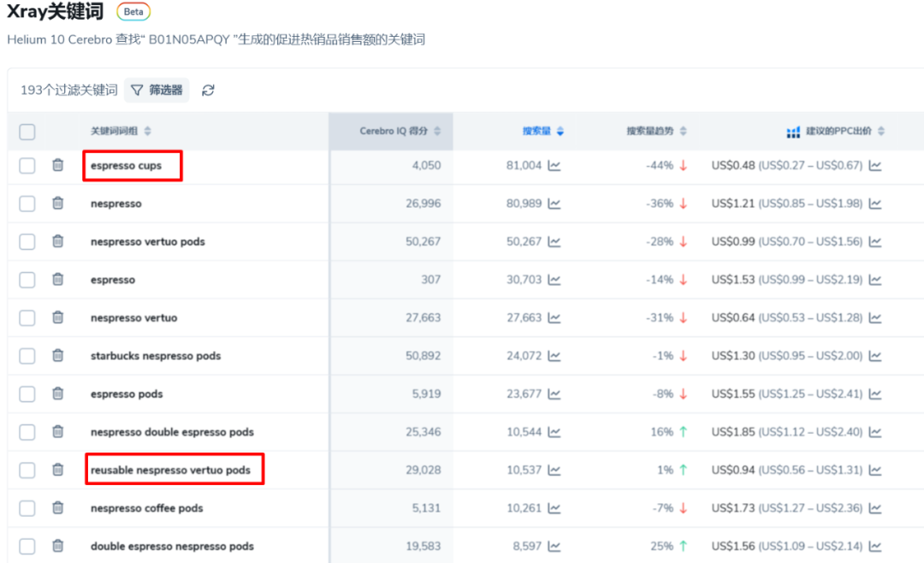Click the Beta badge beside Xray title
Image resolution: width=924 pixels, height=563 pixels.
click(133, 12)
